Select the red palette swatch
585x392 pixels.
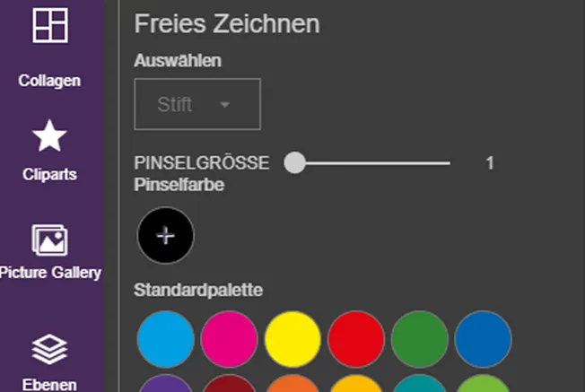(356, 339)
